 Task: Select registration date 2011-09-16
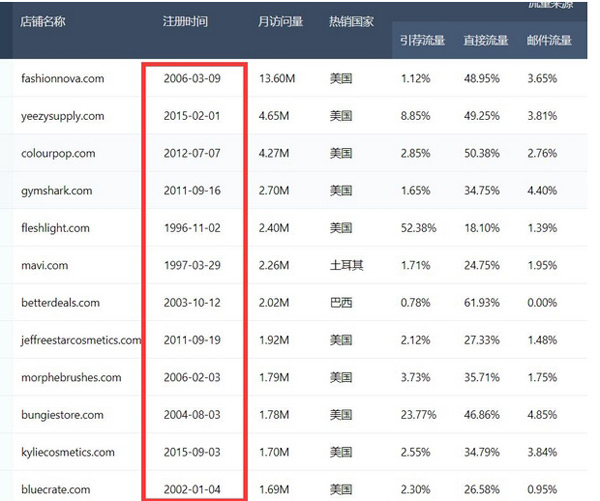192,191
